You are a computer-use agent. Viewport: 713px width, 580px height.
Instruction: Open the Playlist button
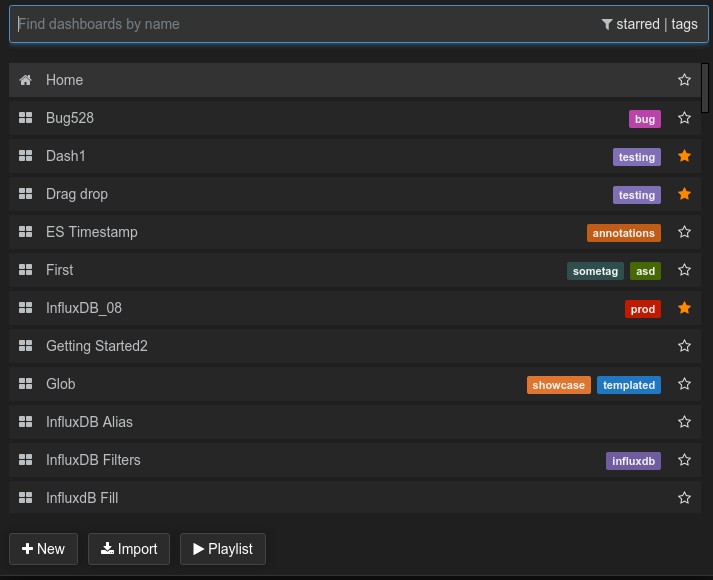pos(223,549)
